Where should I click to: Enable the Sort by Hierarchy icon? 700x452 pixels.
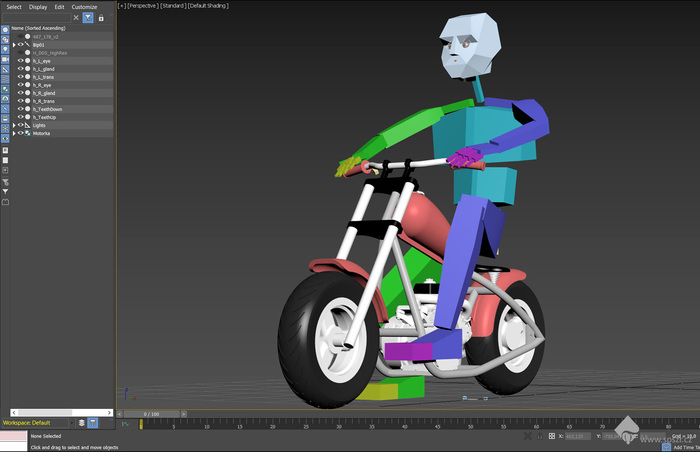(92, 423)
